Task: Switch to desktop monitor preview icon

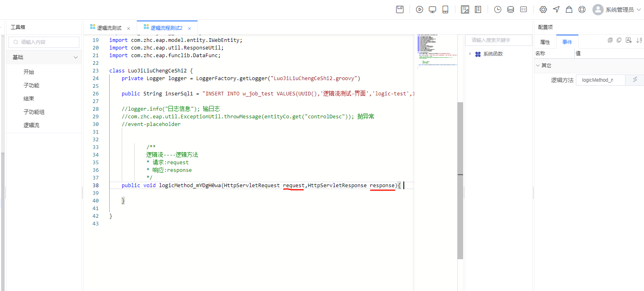Action: (432, 10)
